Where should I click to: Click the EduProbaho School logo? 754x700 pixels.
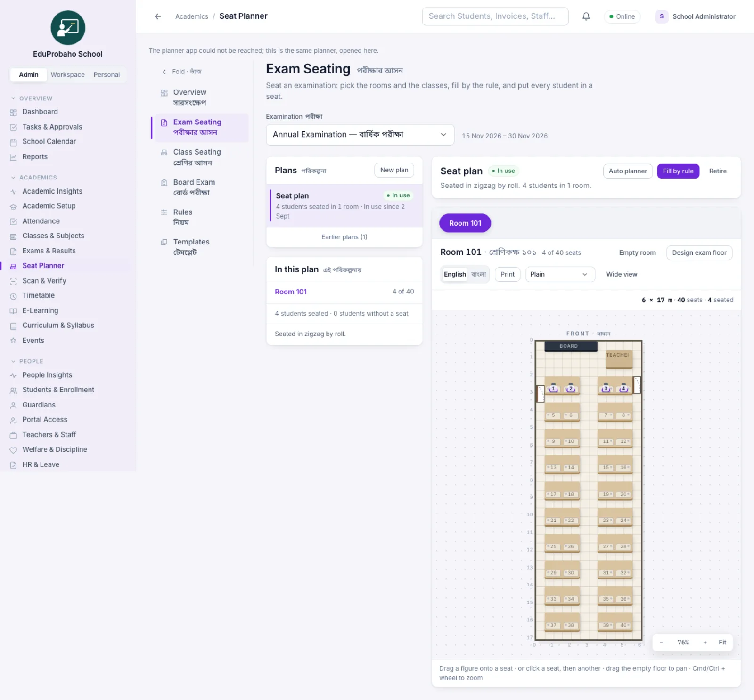[68, 28]
